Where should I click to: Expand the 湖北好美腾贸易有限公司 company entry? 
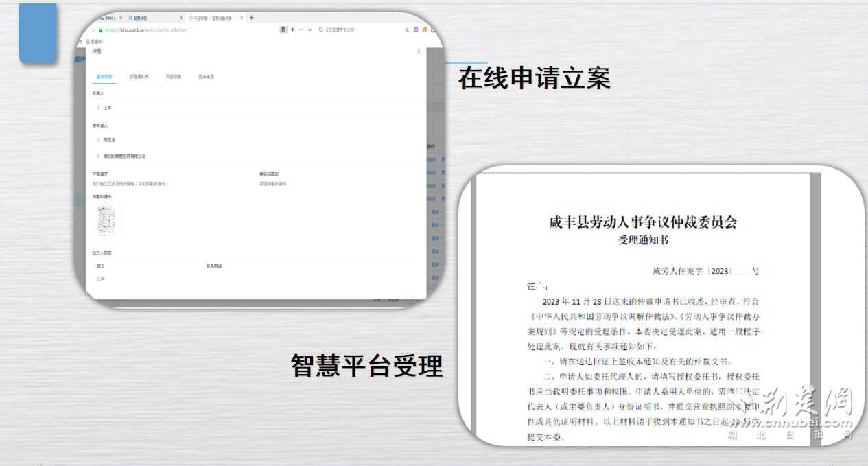[x=100, y=155]
